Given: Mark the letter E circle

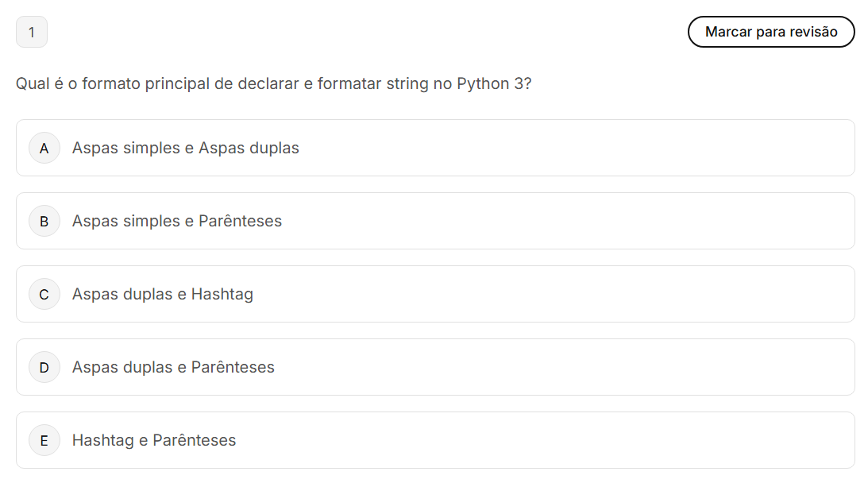Looking at the screenshot, I should 44,440.
